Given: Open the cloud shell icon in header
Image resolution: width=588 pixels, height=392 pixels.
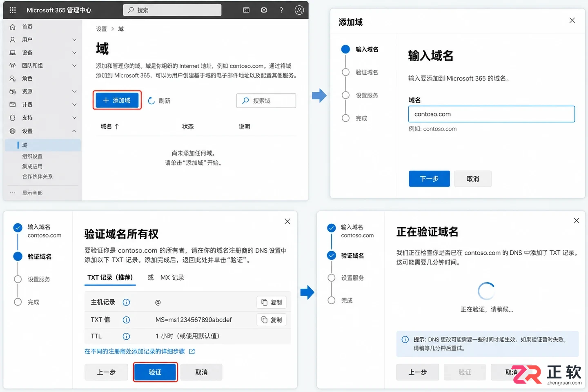Looking at the screenshot, I should (246, 10).
